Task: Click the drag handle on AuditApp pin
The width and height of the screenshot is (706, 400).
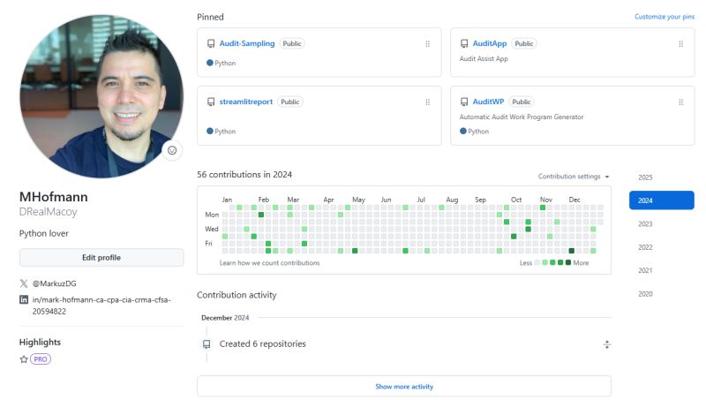Action: pyautogui.click(x=681, y=44)
